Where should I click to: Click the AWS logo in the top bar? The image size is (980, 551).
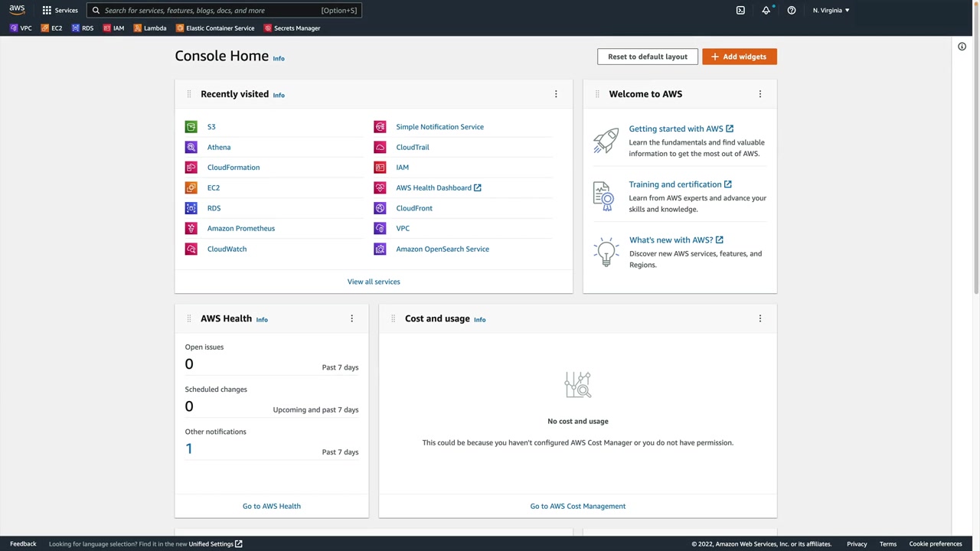pos(17,10)
